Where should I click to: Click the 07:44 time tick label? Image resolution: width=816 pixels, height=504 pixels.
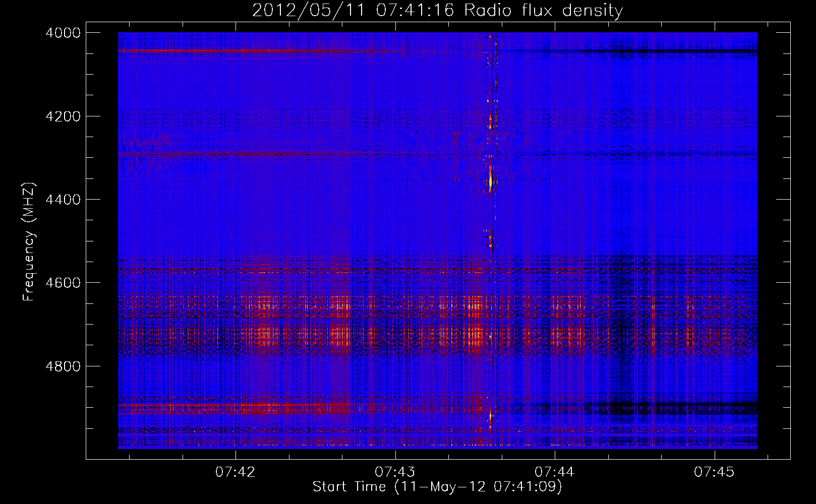click(555, 472)
